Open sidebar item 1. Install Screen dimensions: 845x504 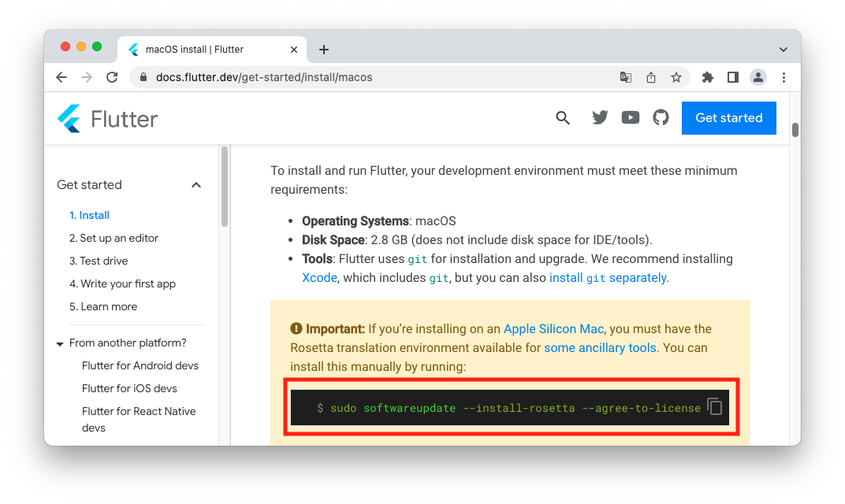coord(89,216)
